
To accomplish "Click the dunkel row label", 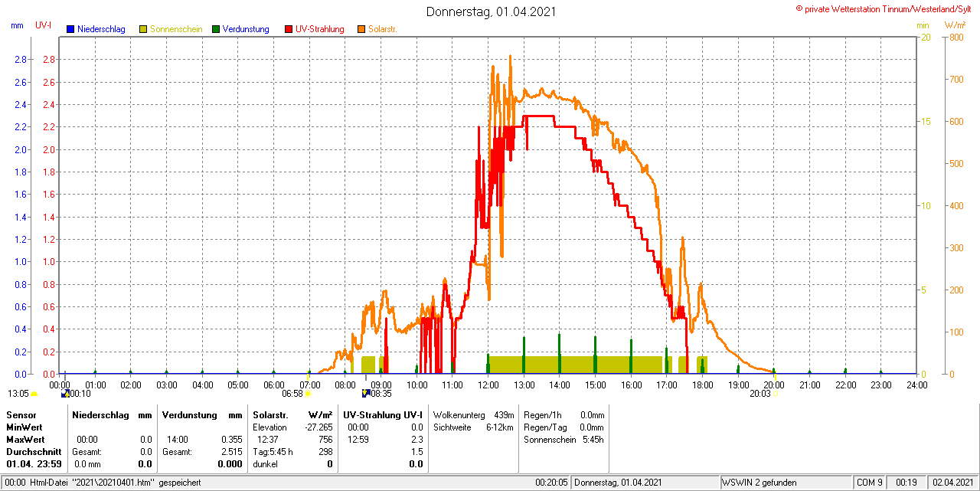I will 266,463.
